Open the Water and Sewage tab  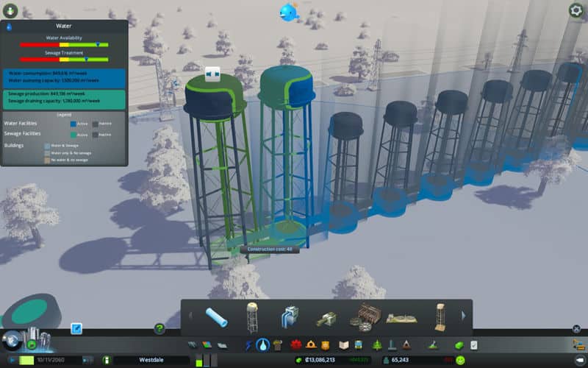263,344
